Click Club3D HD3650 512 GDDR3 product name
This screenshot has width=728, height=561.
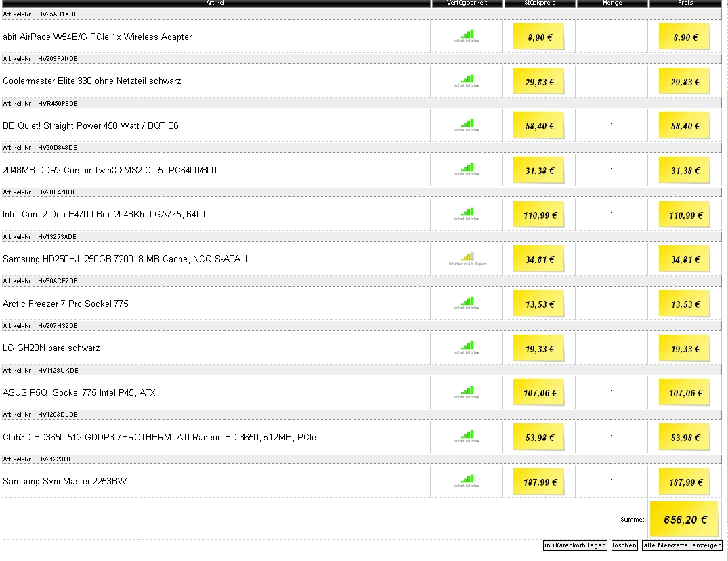(x=159, y=437)
